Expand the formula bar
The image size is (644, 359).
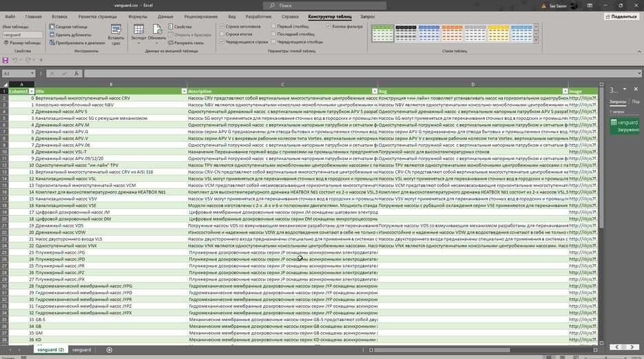coord(639,74)
